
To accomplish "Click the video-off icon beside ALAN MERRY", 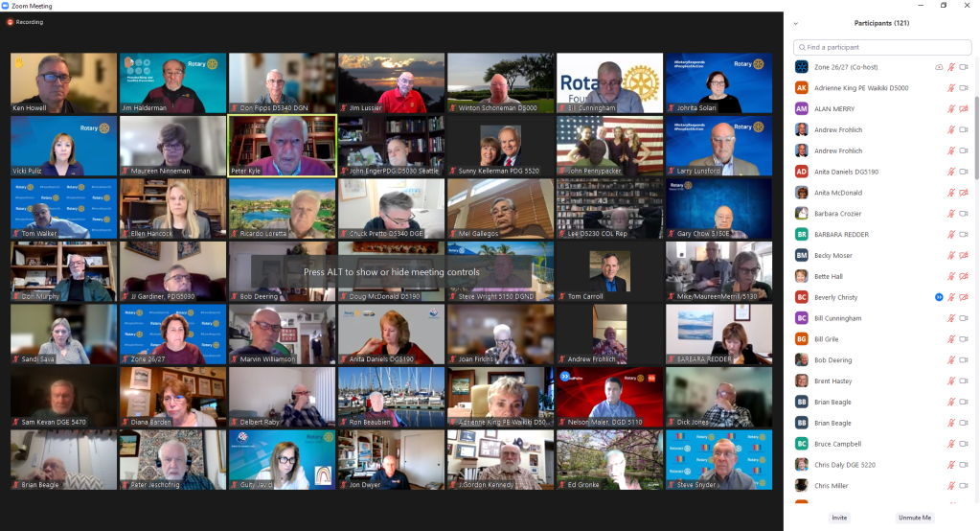I will point(964,109).
